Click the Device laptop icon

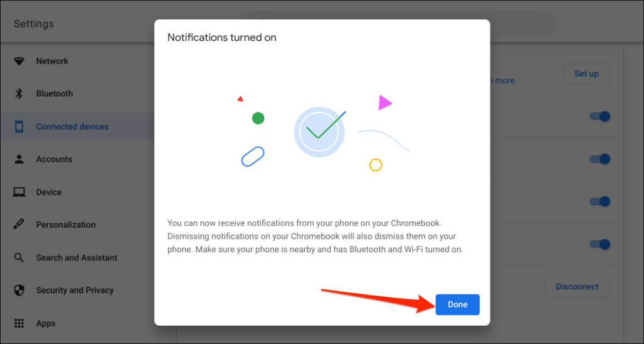coord(19,192)
